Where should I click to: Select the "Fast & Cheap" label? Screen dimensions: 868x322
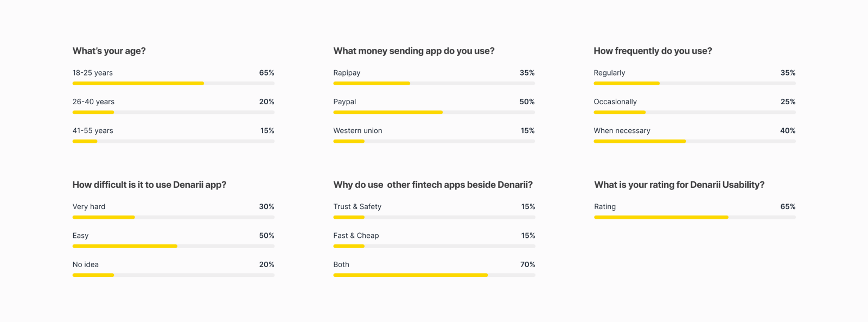point(356,236)
